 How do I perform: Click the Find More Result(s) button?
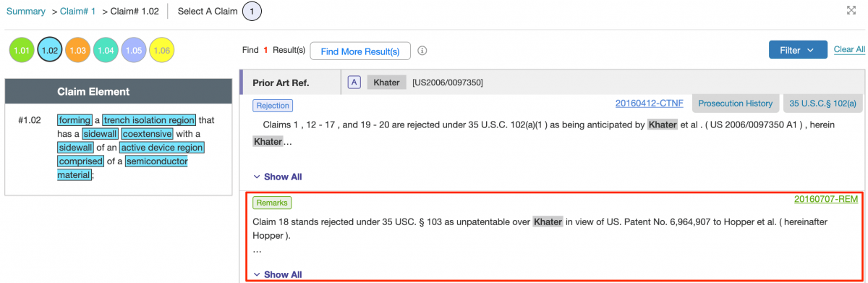click(x=360, y=51)
